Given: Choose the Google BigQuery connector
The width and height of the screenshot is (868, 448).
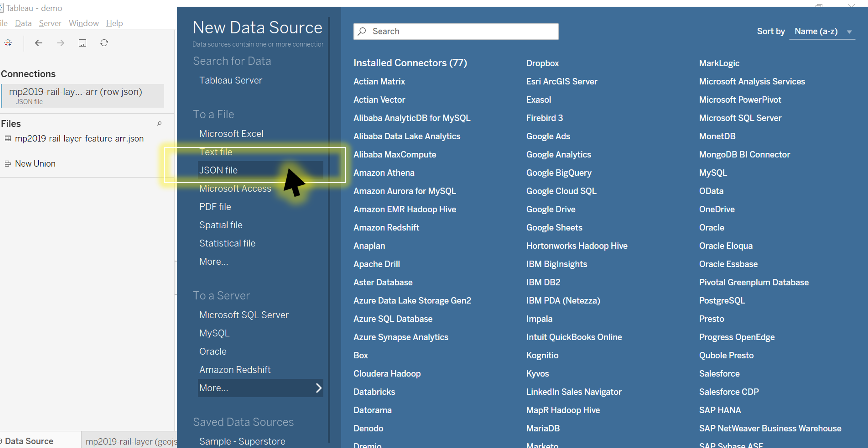Looking at the screenshot, I should (x=558, y=173).
